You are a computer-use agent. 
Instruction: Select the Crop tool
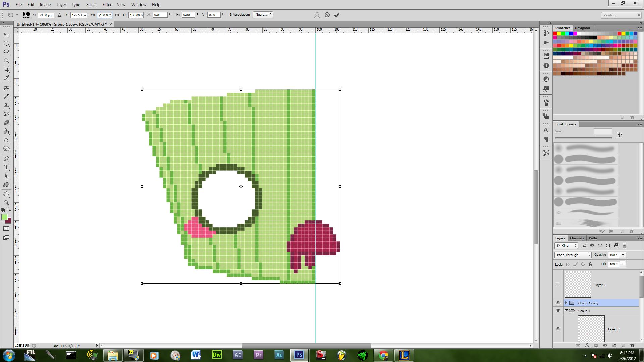click(6, 69)
